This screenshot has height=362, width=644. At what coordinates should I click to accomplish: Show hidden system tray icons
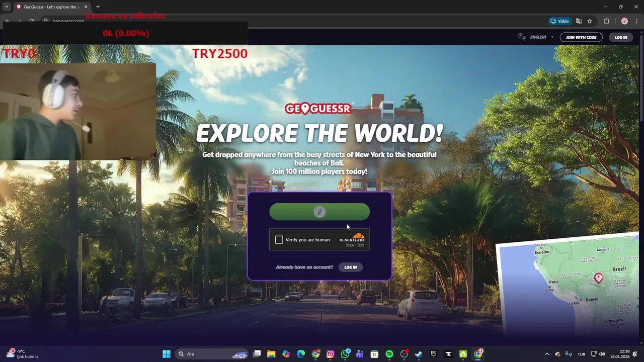(x=547, y=354)
